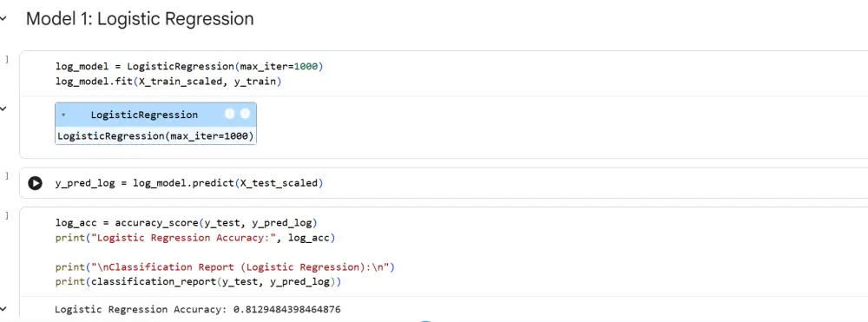Click the print Classification Report string line
868x322 pixels.
point(225,267)
